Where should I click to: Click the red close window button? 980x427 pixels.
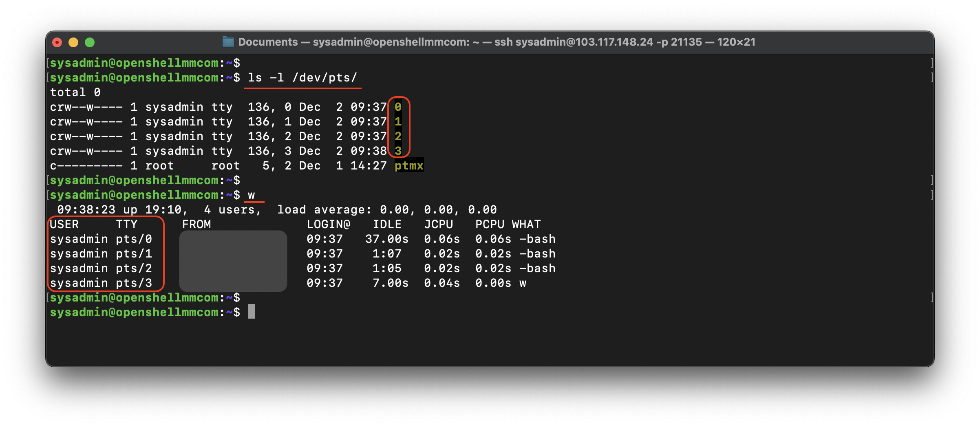tap(57, 42)
